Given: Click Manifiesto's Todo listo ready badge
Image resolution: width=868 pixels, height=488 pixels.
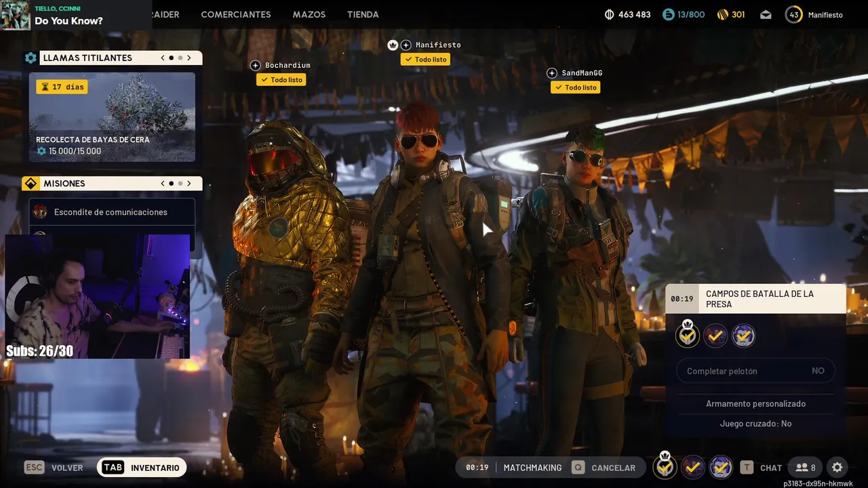Looking at the screenshot, I should (425, 60).
